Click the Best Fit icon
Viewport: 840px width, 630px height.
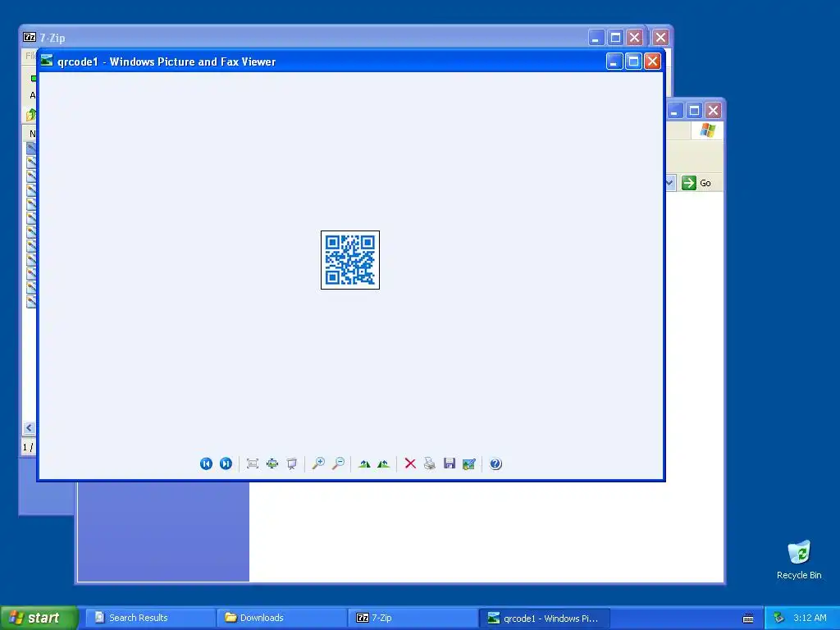click(253, 464)
